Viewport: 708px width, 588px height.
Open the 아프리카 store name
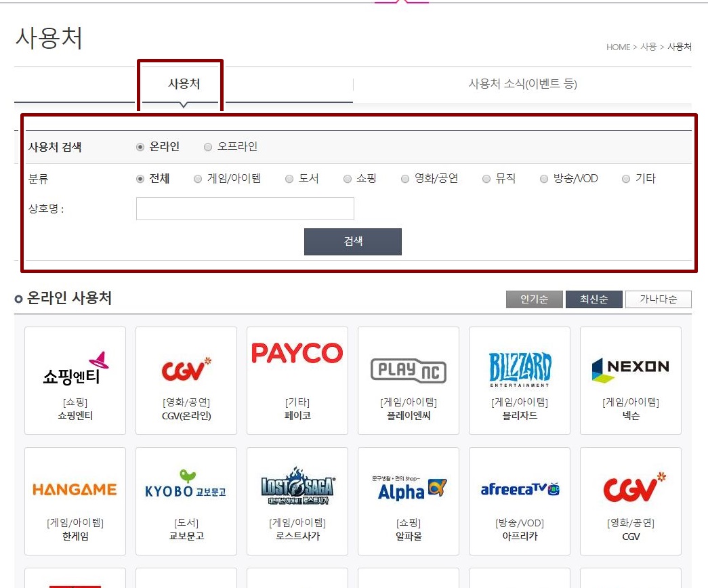[520, 536]
